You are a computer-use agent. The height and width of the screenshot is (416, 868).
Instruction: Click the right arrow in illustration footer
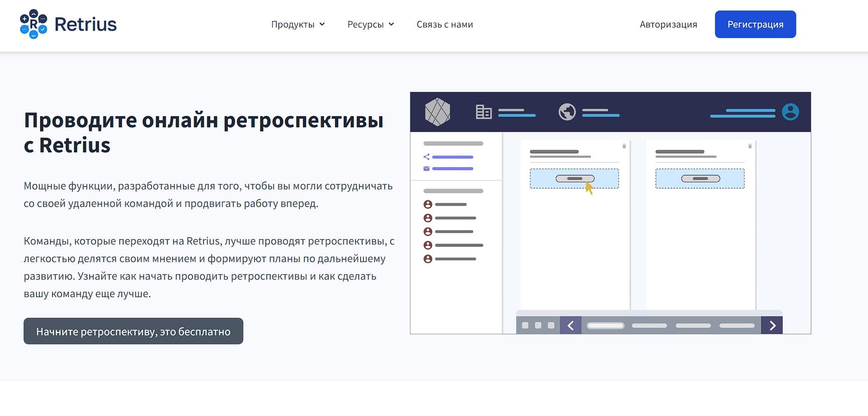point(772,325)
